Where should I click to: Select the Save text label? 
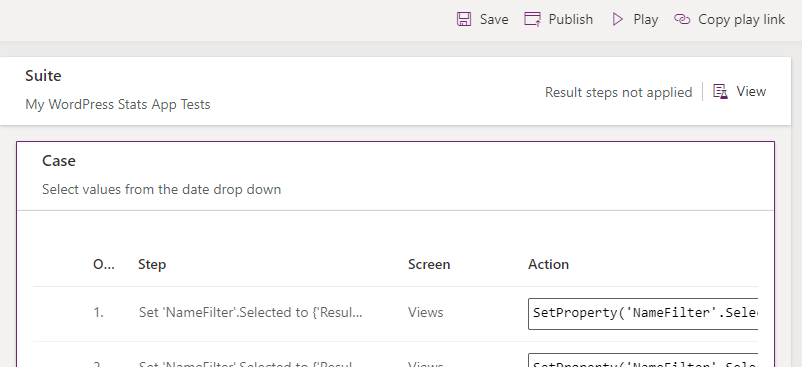494,19
